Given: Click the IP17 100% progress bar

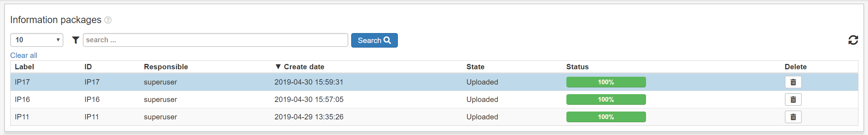Looking at the screenshot, I should point(606,82).
